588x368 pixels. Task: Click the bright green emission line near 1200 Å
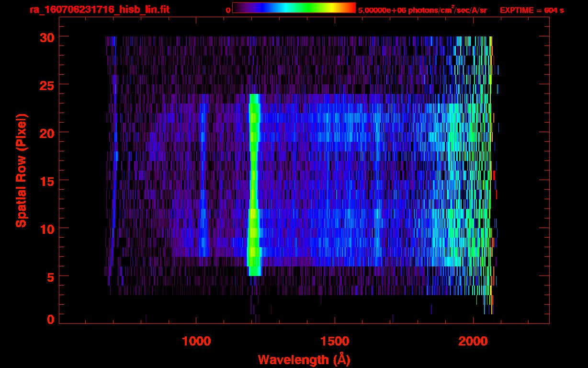pos(254,182)
